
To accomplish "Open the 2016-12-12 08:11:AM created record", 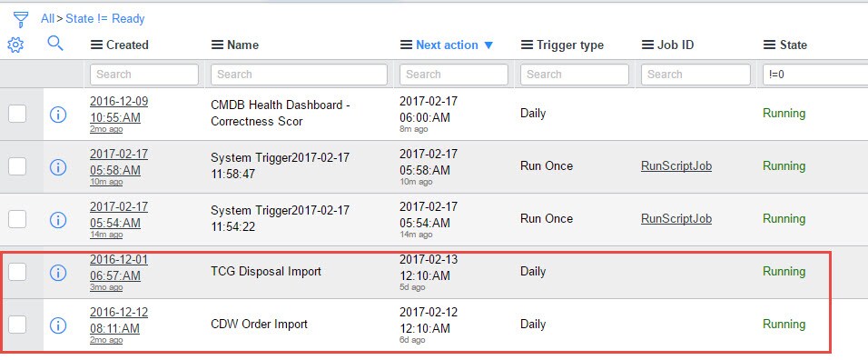I will 119,321.
